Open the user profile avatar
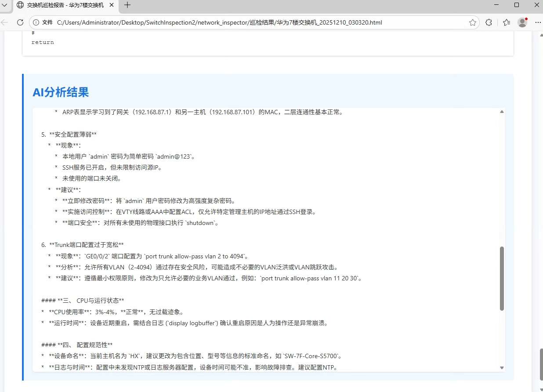 [x=522, y=22]
